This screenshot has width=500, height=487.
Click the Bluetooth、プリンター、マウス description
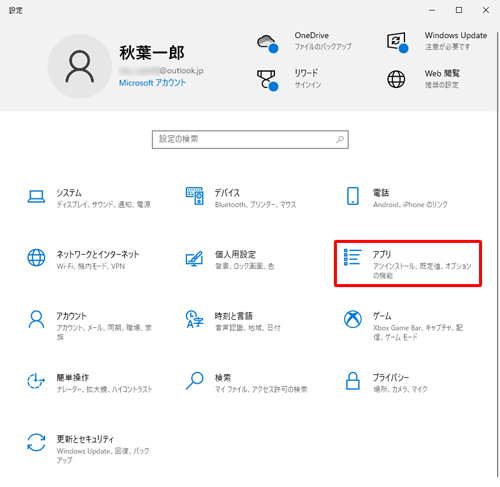(255, 204)
